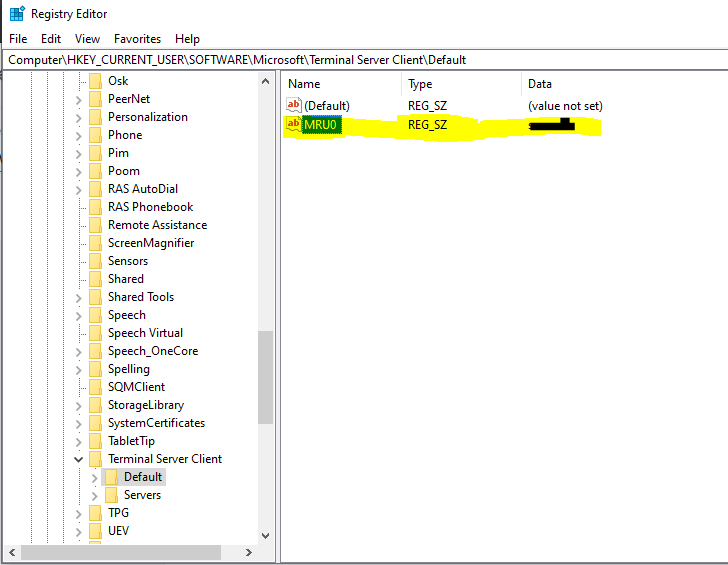Expand the Shared Tools key
728x565 pixels.
(78, 298)
